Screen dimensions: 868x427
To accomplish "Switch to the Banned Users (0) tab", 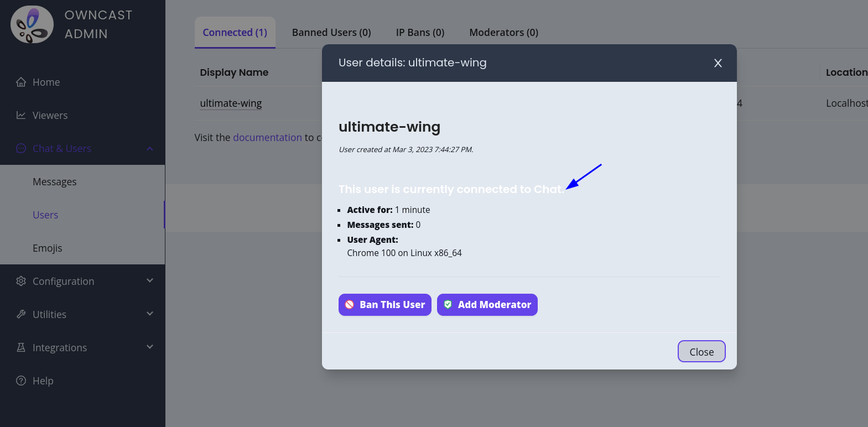I will pos(331,33).
